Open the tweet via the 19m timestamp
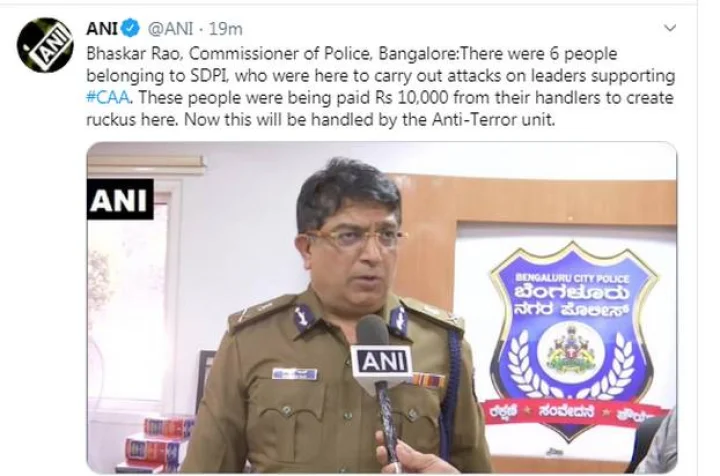This screenshot has height=476, width=720. pyautogui.click(x=225, y=29)
